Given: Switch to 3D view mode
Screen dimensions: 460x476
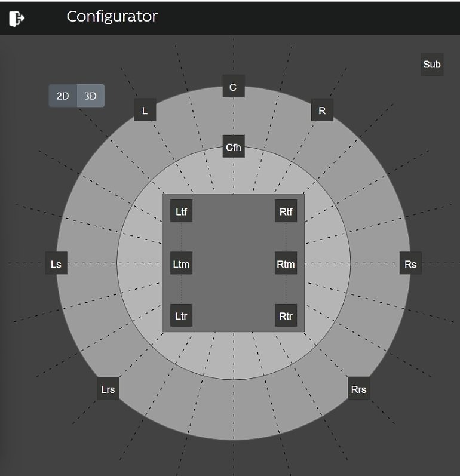Looking at the screenshot, I should (90, 96).
